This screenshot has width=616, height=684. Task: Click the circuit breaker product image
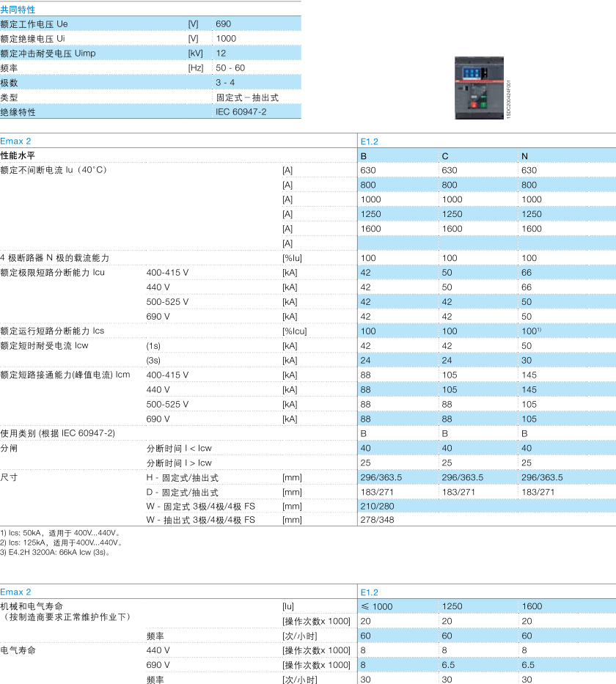click(x=479, y=88)
